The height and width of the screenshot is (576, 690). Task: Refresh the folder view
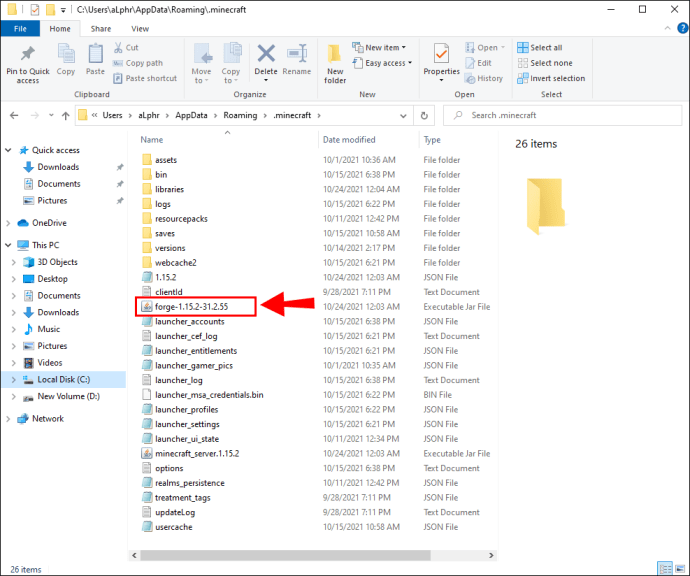pyautogui.click(x=424, y=116)
